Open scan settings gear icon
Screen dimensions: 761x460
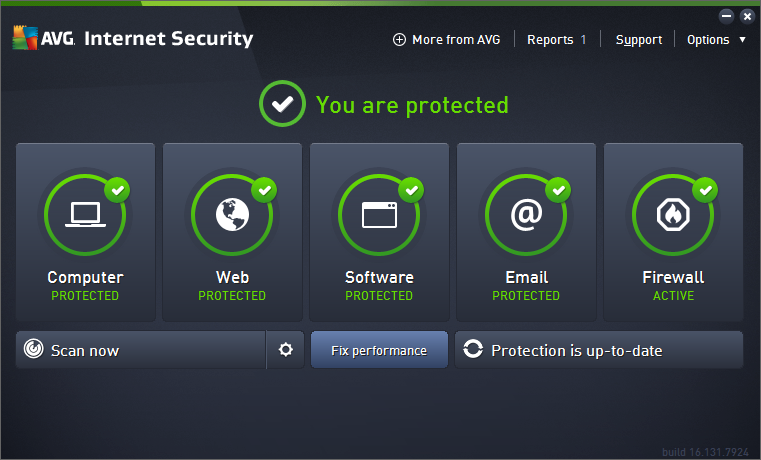tap(286, 350)
